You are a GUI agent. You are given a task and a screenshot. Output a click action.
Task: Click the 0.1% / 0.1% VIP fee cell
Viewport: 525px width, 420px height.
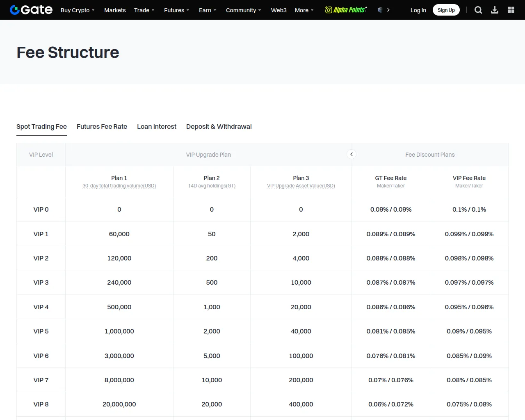click(469, 210)
